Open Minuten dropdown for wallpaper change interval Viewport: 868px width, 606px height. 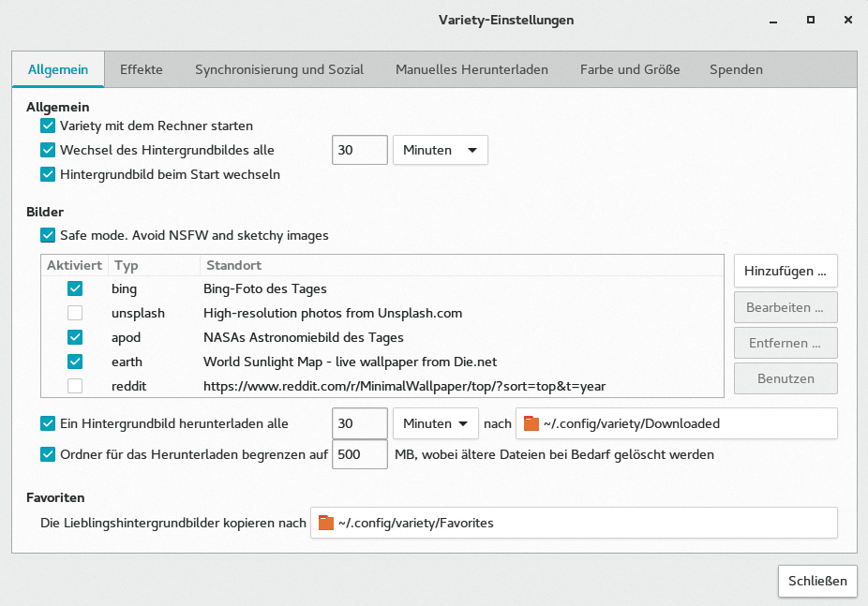coord(440,150)
